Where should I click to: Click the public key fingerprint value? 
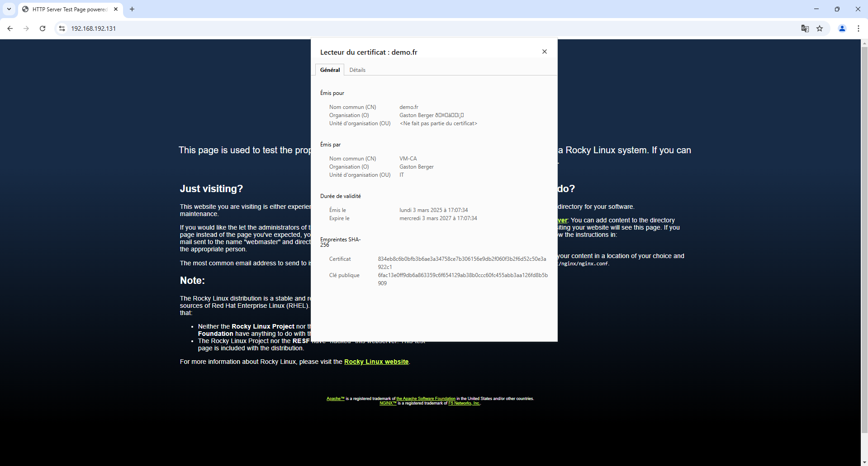point(463,279)
